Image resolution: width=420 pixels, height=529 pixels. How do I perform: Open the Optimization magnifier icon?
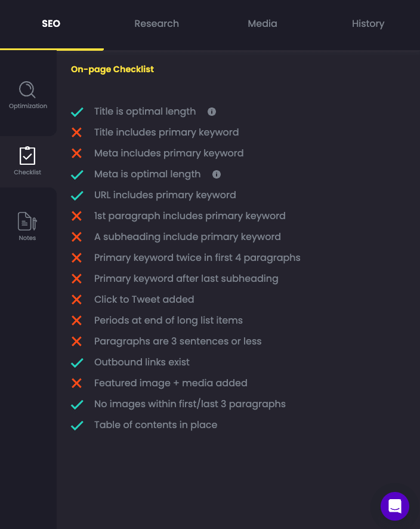click(27, 90)
